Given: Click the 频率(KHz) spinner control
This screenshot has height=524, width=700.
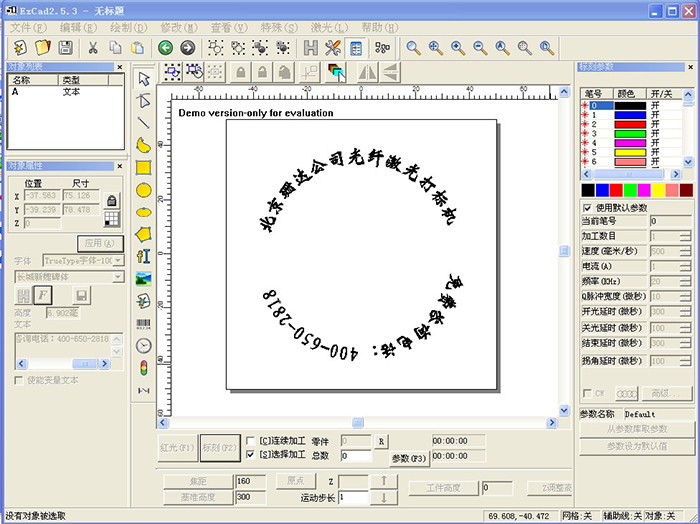Looking at the screenshot, I should click(x=685, y=282).
